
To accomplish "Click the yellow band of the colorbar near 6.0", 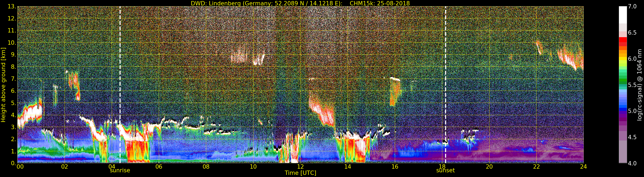I will tap(623, 59).
